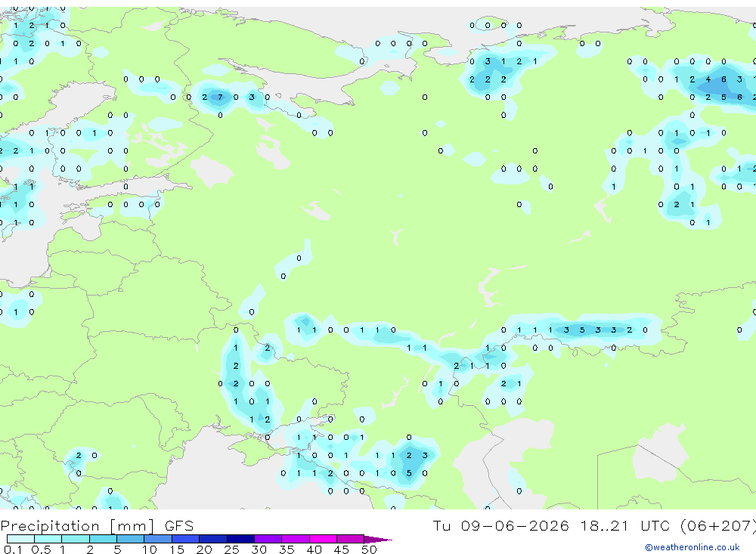Click the '50' legend label

[369, 549]
